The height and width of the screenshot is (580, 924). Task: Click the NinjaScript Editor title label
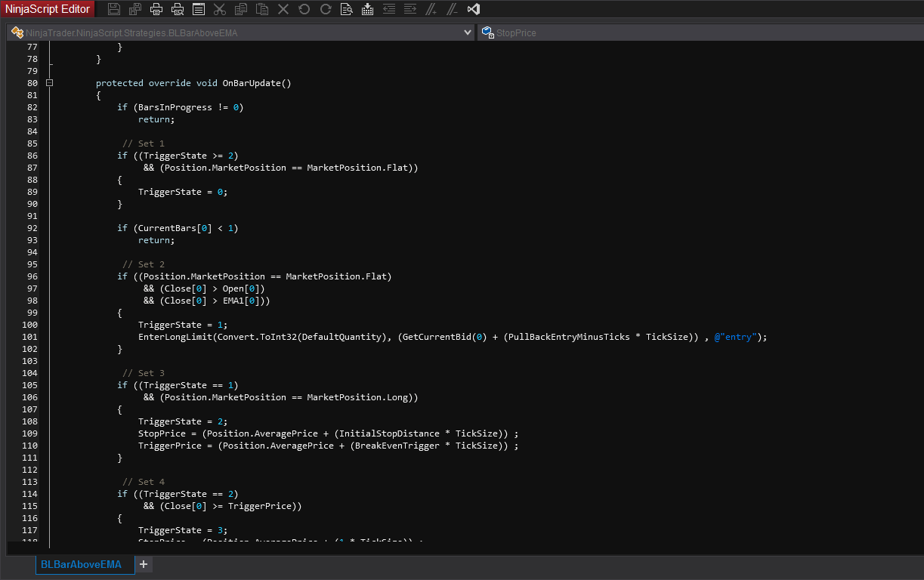click(x=48, y=9)
